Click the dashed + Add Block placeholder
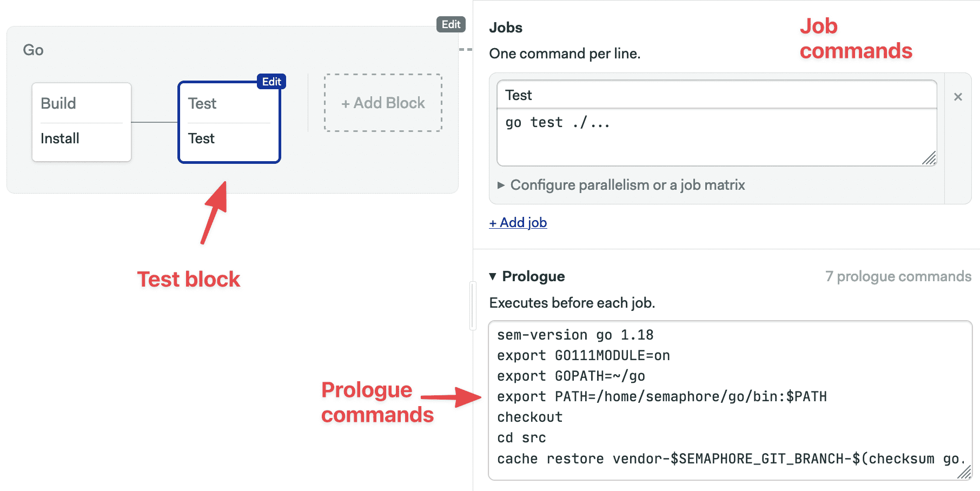The height and width of the screenshot is (491, 980). [382, 103]
